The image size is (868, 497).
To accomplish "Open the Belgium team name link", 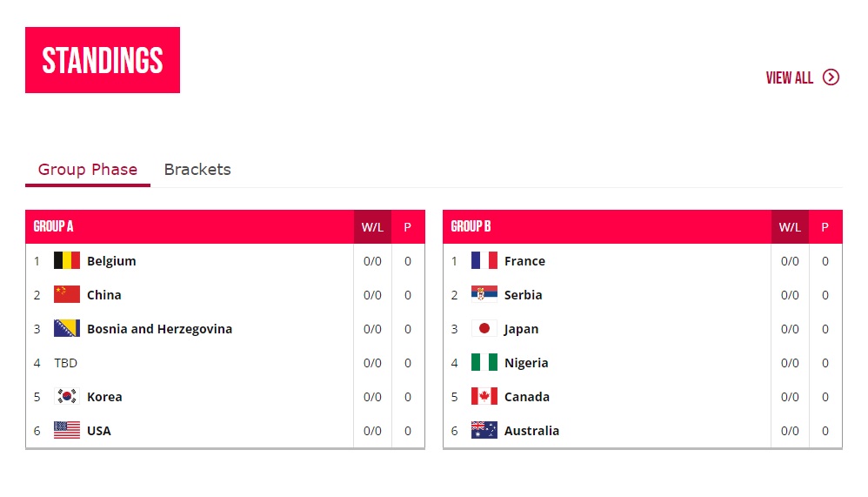I will (x=111, y=261).
